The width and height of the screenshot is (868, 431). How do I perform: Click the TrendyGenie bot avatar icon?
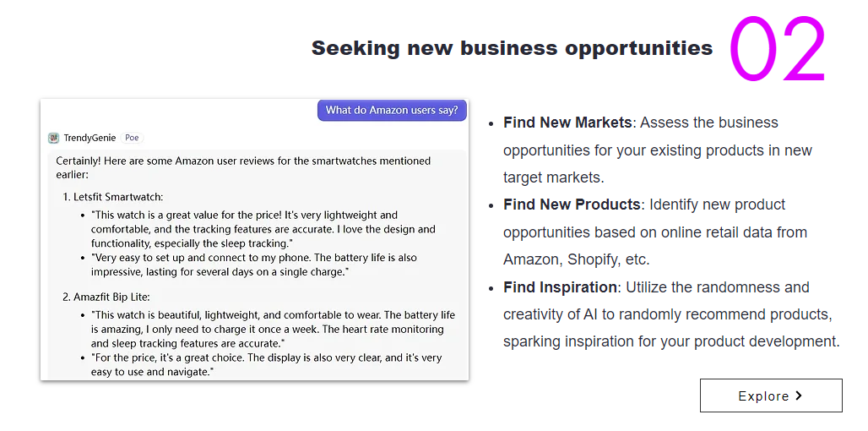[54, 138]
